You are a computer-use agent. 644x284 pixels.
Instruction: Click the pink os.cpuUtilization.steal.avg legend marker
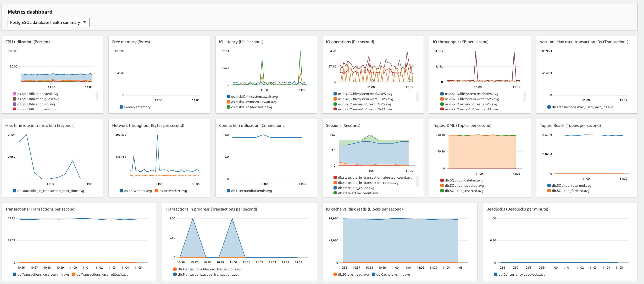(14, 94)
